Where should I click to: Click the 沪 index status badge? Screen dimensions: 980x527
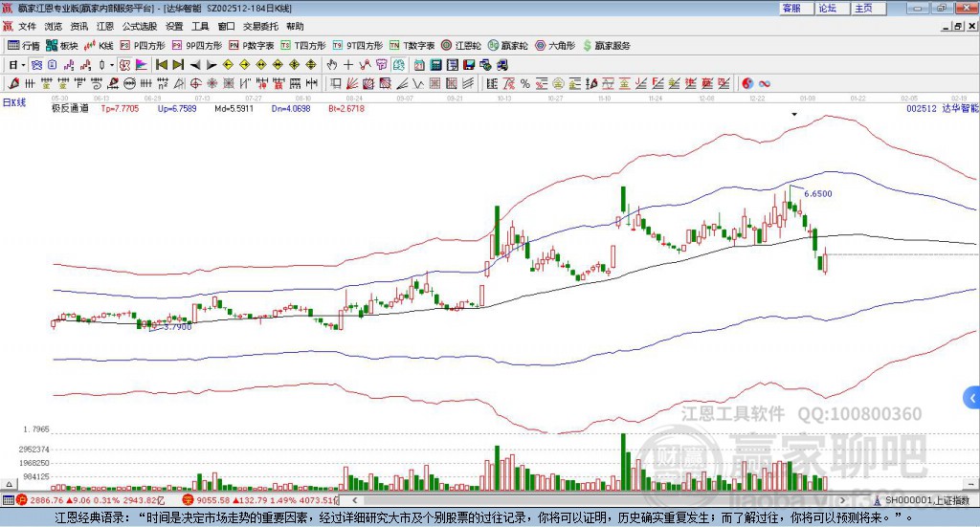(x=22, y=500)
